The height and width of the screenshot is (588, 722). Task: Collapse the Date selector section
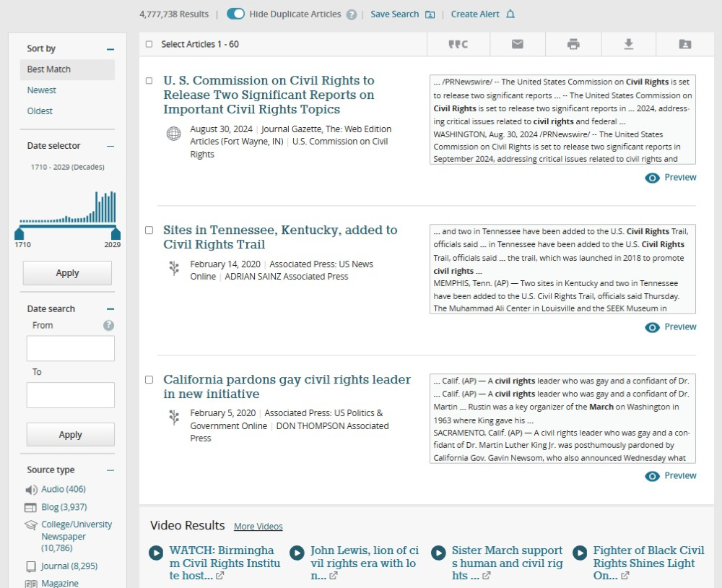(x=110, y=146)
